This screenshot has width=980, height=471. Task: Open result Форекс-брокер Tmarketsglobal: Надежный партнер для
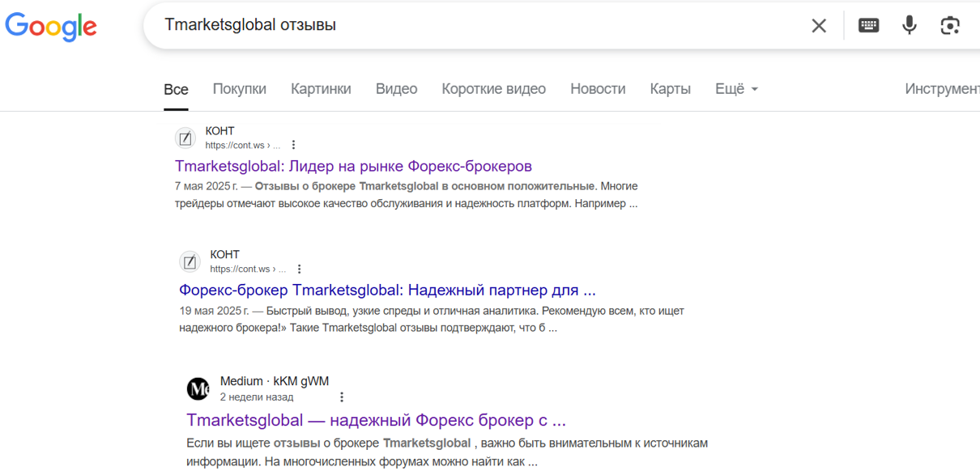coord(387,290)
